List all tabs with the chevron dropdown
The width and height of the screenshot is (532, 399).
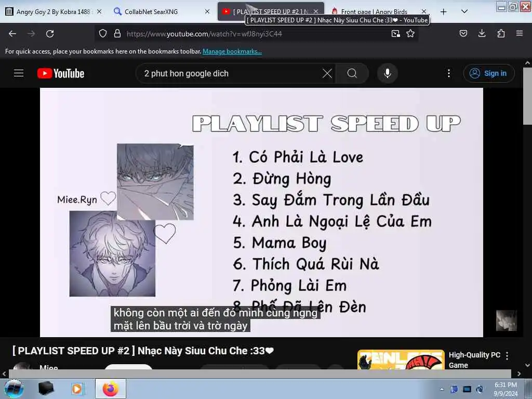tap(464, 11)
